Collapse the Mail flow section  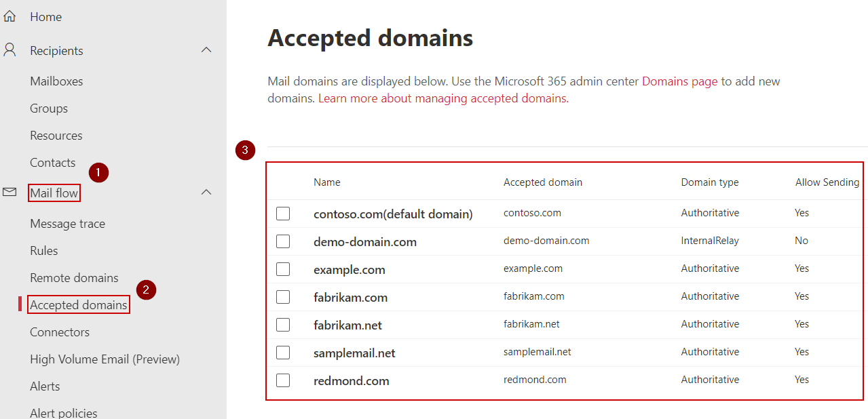pyautogui.click(x=206, y=192)
